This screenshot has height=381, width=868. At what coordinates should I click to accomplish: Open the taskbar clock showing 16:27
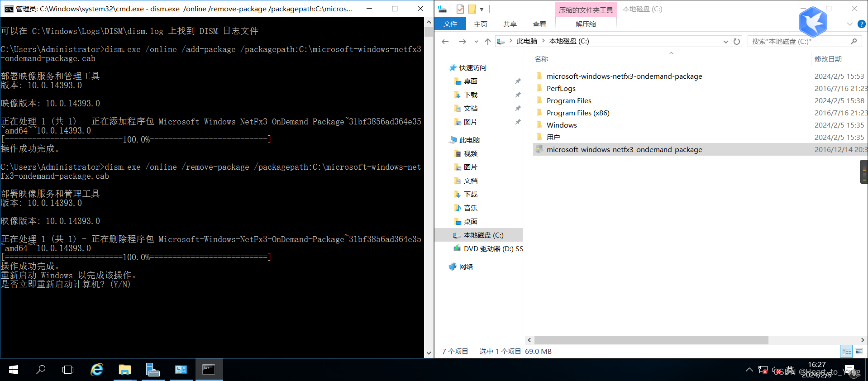tap(817, 370)
